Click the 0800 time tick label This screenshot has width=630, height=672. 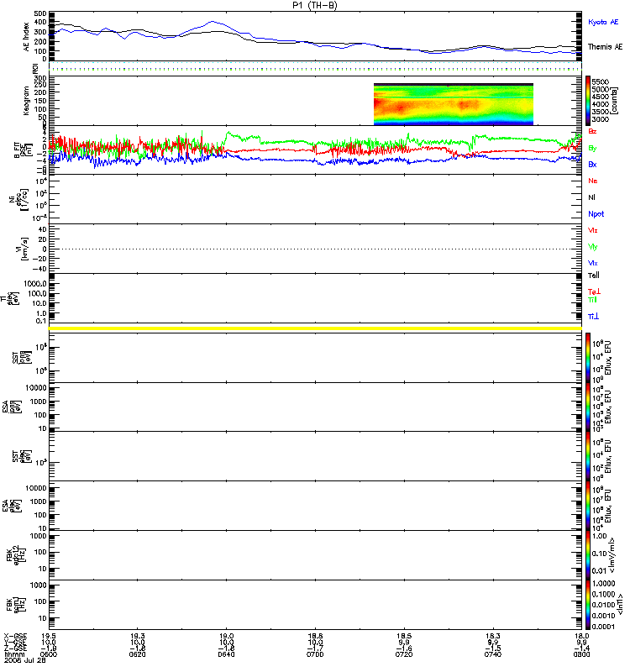coord(581,654)
